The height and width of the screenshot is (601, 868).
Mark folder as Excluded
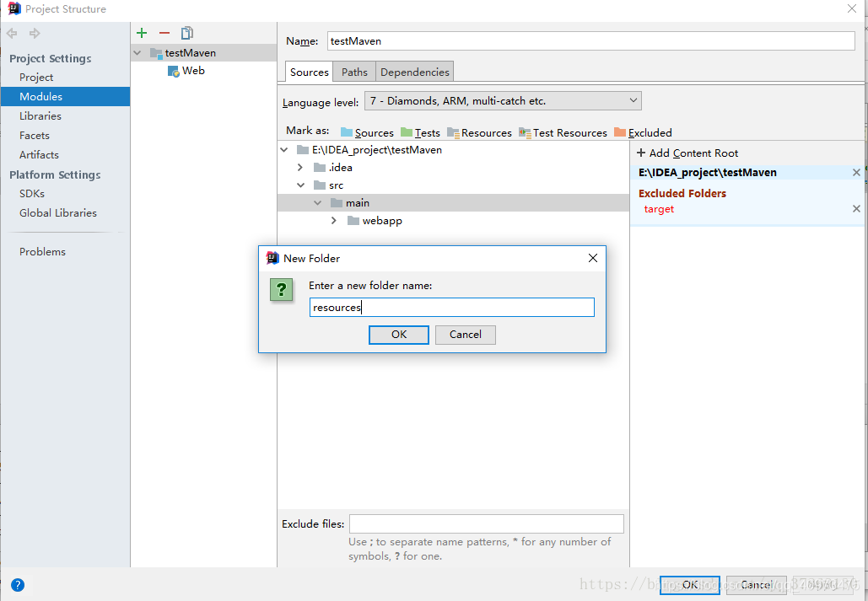[x=643, y=133]
